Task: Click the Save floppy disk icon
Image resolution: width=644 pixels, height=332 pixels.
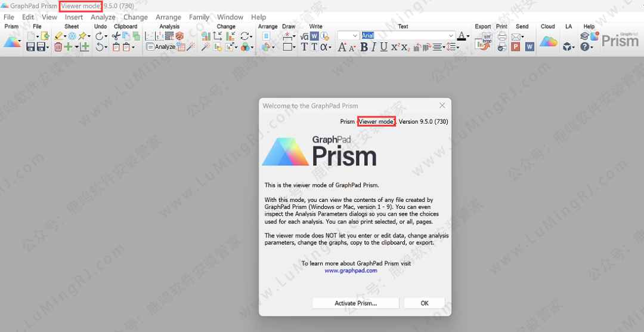Action: [30, 47]
